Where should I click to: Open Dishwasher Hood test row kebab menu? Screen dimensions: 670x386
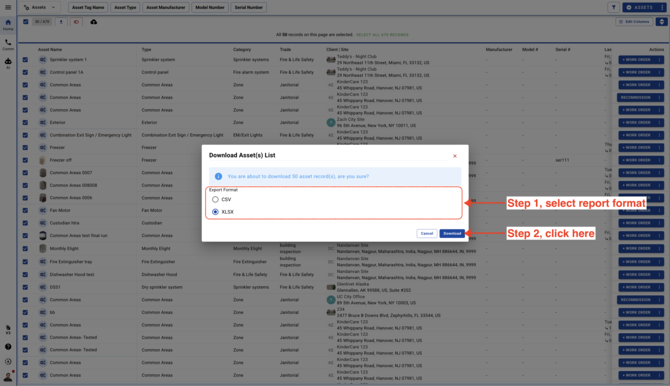coord(660,274)
